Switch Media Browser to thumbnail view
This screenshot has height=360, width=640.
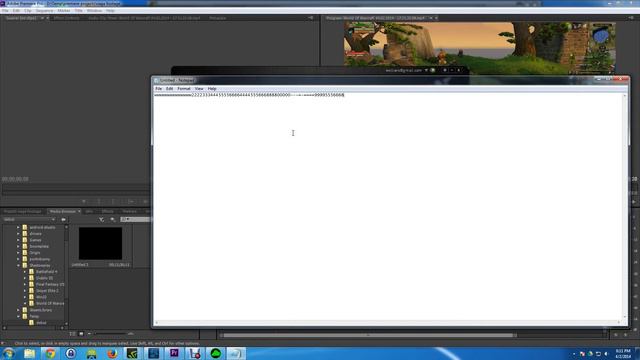point(81,334)
